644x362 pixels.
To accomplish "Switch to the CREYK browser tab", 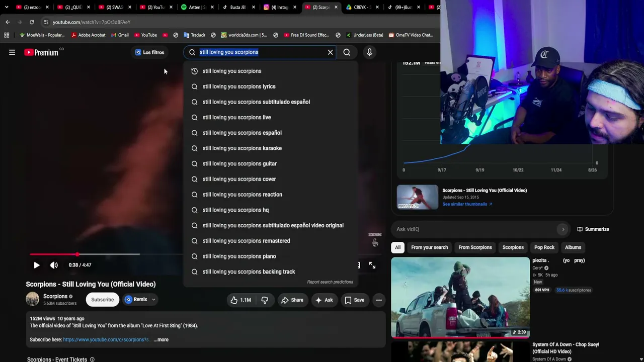I will pos(362,7).
